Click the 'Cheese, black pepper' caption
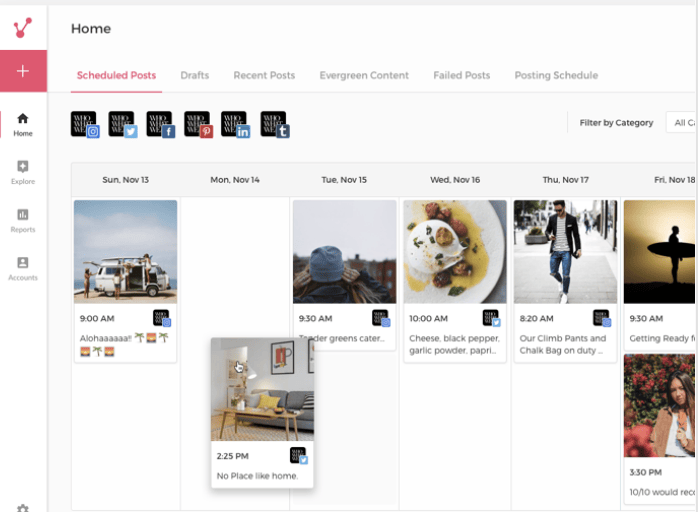This screenshot has height=512, width=698. click(454, 344)
